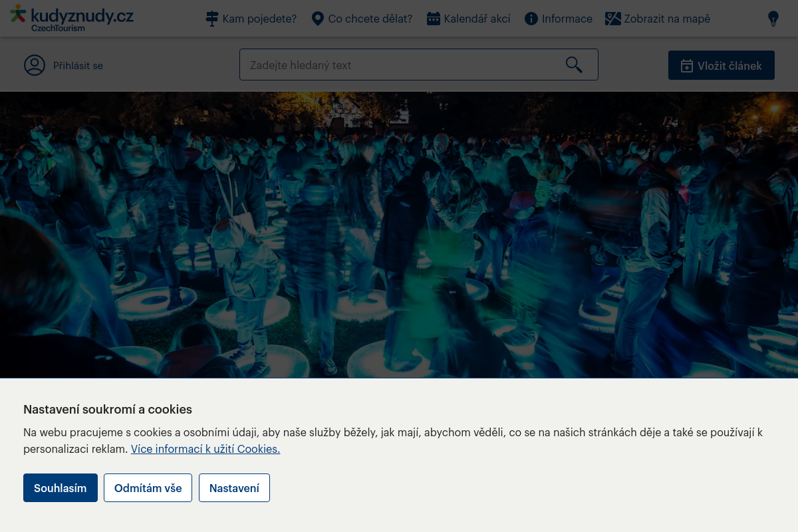
Task: Click the lightbulb icon in the header
Action: (x=773, y=19)
